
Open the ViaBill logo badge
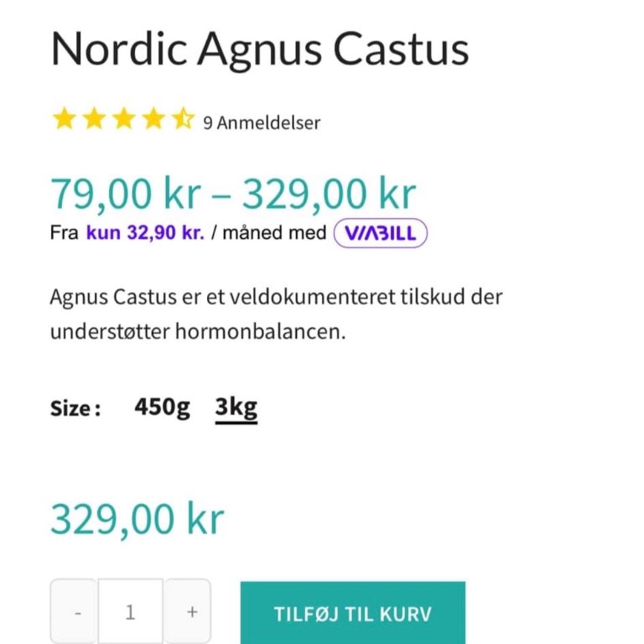click(381, 233)
